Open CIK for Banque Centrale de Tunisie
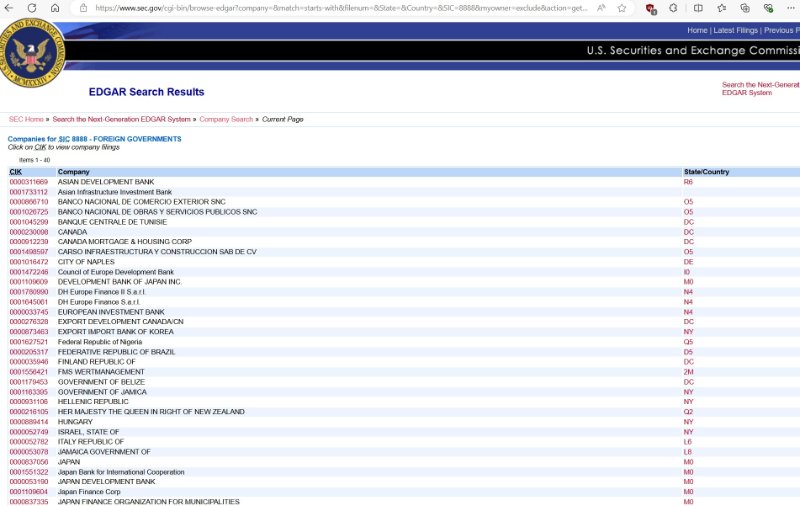800x506 pixels. tap(29, 222)
